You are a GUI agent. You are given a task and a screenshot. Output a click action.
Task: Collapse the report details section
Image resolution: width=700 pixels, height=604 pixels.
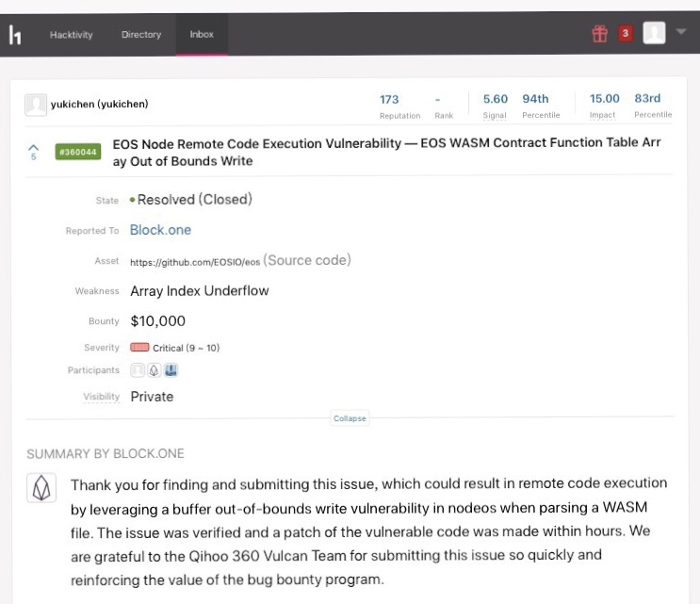click(x=349, y=418)
